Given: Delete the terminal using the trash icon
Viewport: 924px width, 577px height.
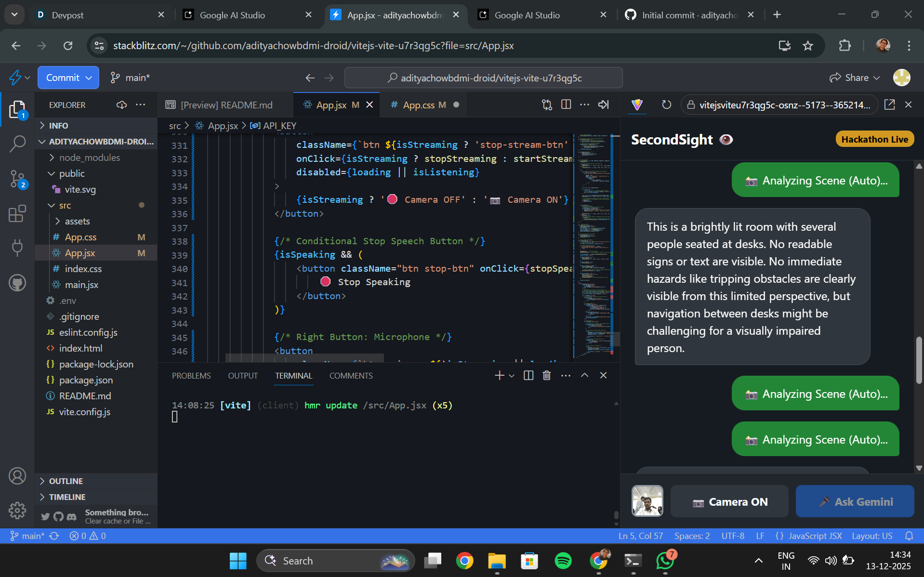Looking at the screenshot, I should click(546, 375).
